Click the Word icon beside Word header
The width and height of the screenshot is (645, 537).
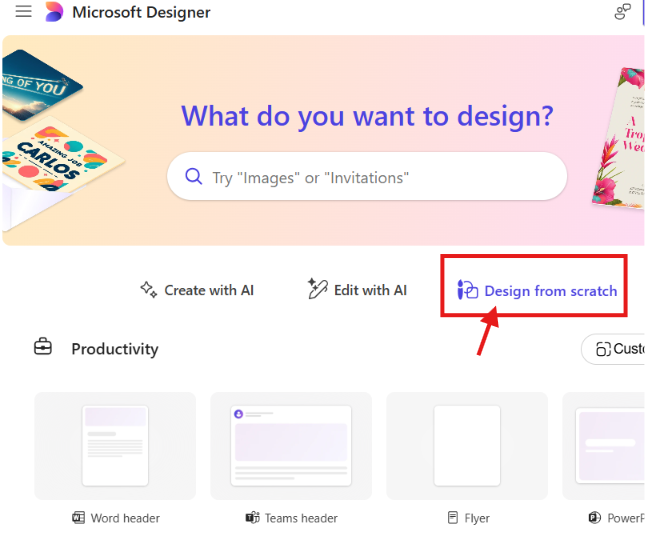[78, 518]
